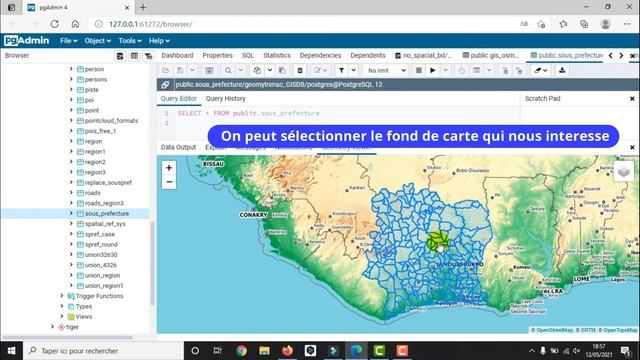Open Chrome from the taskbar
This screenshot has width=640, height=360.
[241, 351]
